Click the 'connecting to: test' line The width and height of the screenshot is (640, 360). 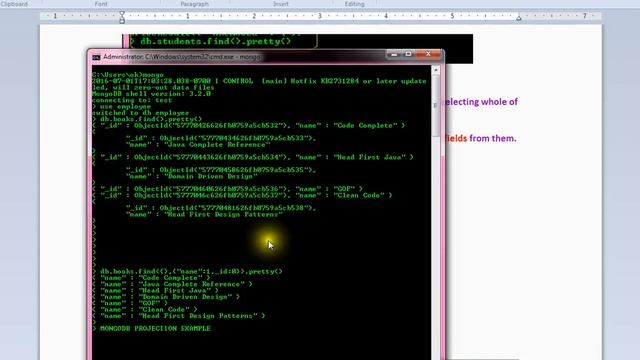click(x=132, y=100)
